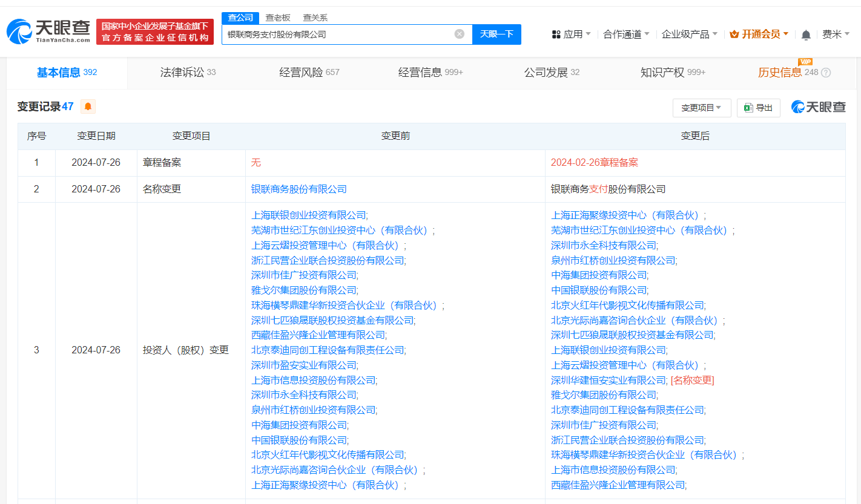
Task: Click the 开通会员 crown icon
Action: 734,34
